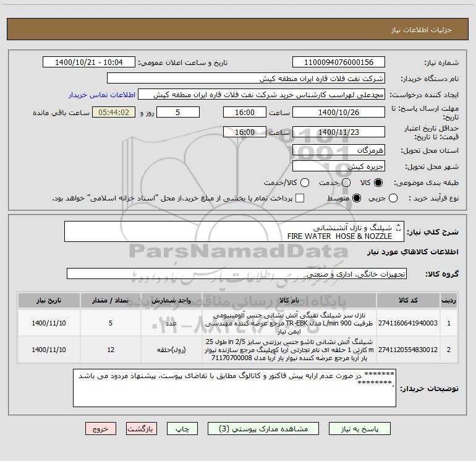476x461 pixels.
Task: Click need date 1400/11/10 in row 1
Action: pyautogui.click(x=49, y=323)
